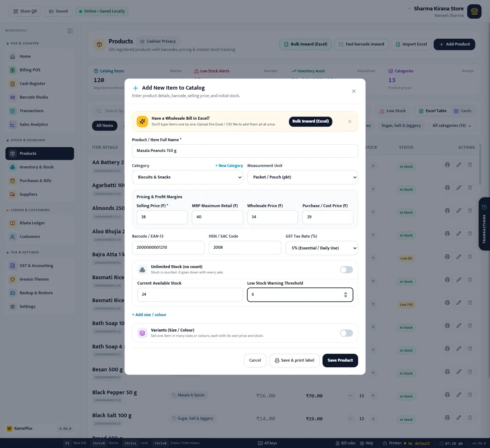
Task: Cancel the new item dialog
Action: tap(255, 361)
